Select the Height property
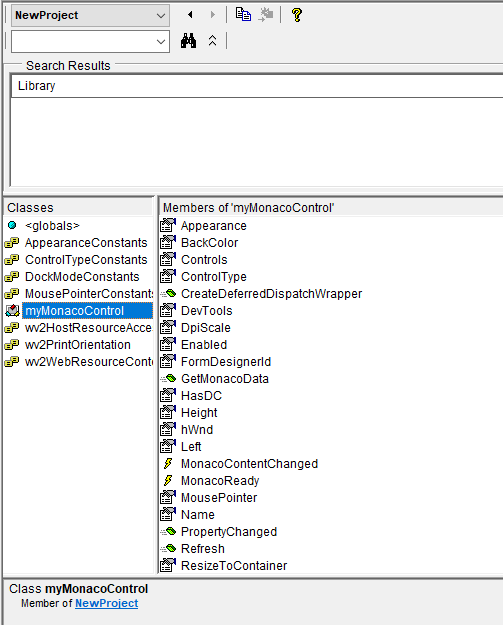Image resolution: width=503 pixels, height=625 pixels. pos(199,413)
